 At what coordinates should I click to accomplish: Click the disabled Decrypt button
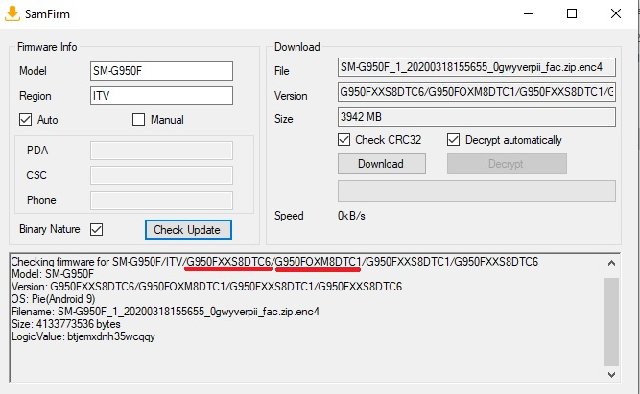click(x=507, y=164)
